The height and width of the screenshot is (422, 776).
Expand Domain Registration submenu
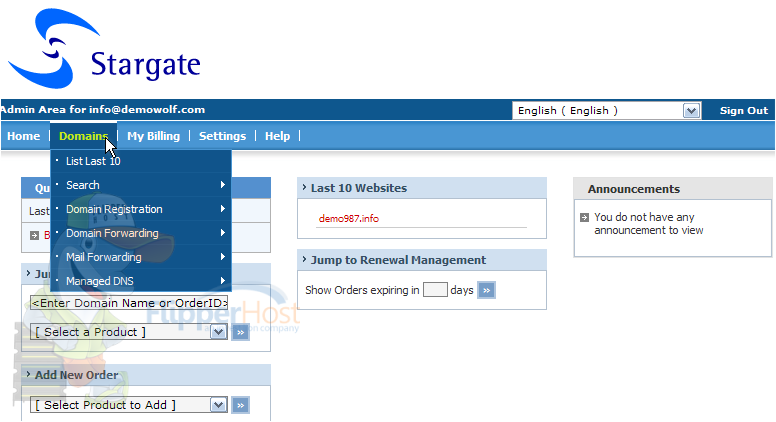point(141,209)
